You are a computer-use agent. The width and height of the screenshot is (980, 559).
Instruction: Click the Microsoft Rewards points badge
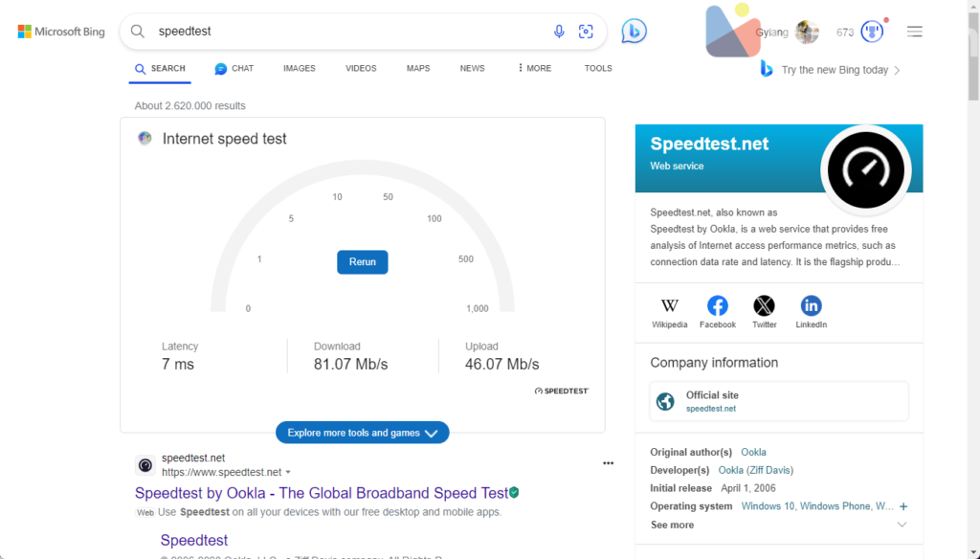point(871,32)
